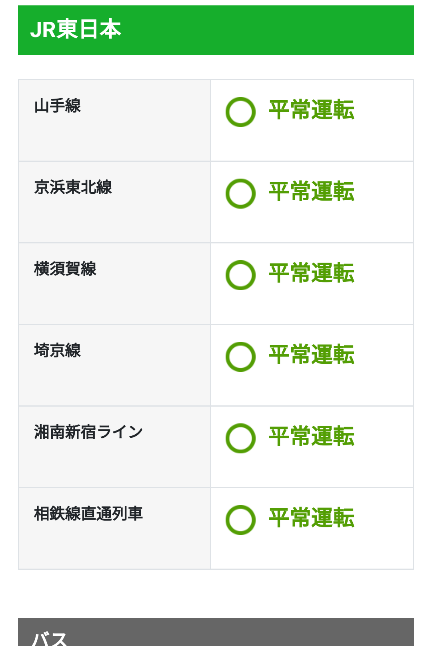The width and height of the screenshot is (430, 646).
Task: Select the 相鉄線直通列車 line name
Action: pyautogui.click(x=88, y=513)
